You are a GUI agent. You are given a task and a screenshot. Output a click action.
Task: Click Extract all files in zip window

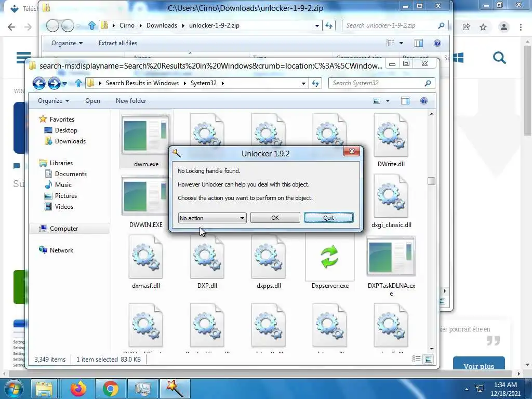pyautogui.click(x=118, y=43)
